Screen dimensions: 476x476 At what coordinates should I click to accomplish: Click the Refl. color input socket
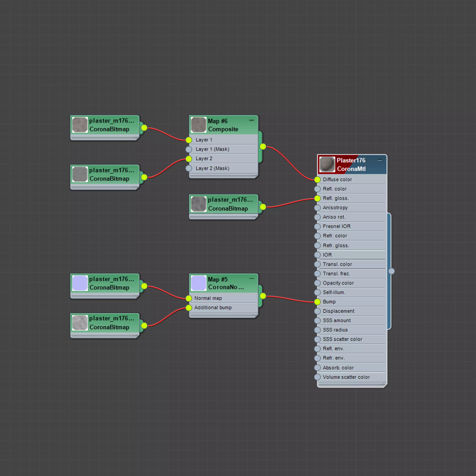pyautogui.click(x=317, y=189)
